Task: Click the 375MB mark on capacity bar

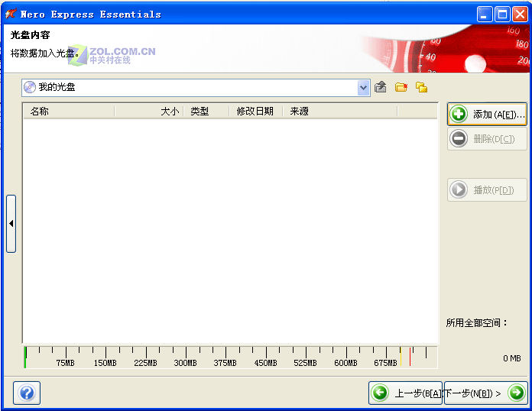Action: point(225,363)
